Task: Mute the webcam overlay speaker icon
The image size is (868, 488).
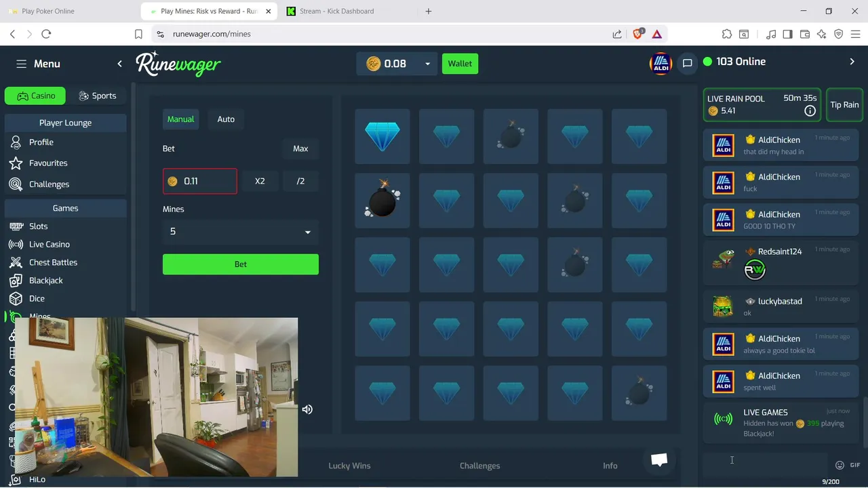Action: point(307,409)
